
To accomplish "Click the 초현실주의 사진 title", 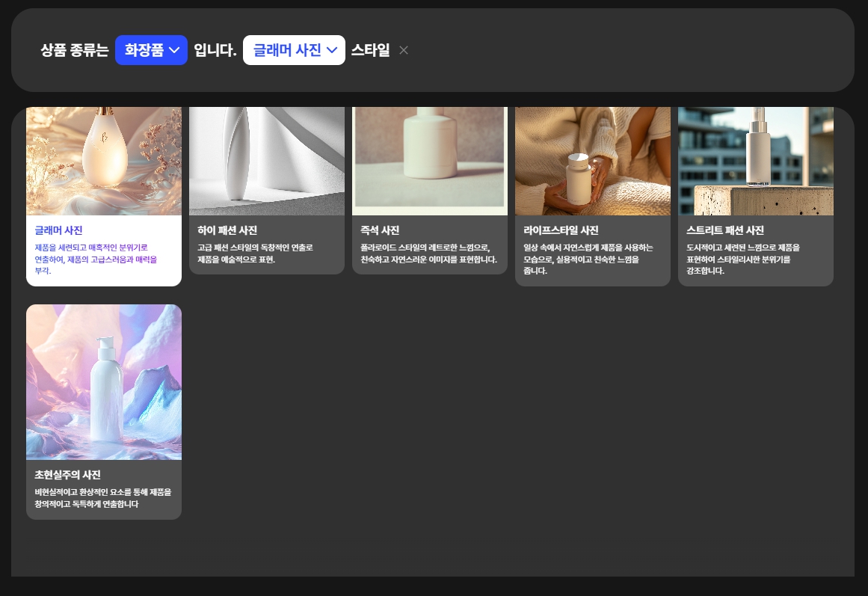I will pos(67,475).
